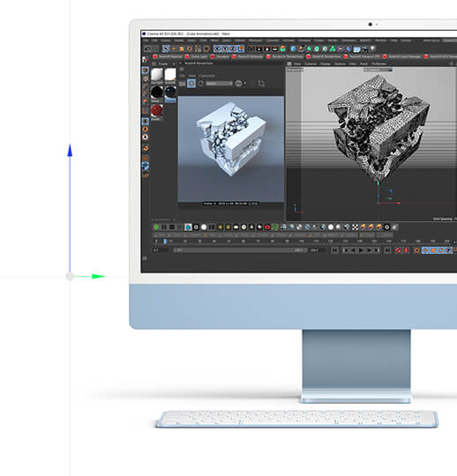Toggle the Autokeying button
Viewport: 457px width, 476px height.
[406, 250]
